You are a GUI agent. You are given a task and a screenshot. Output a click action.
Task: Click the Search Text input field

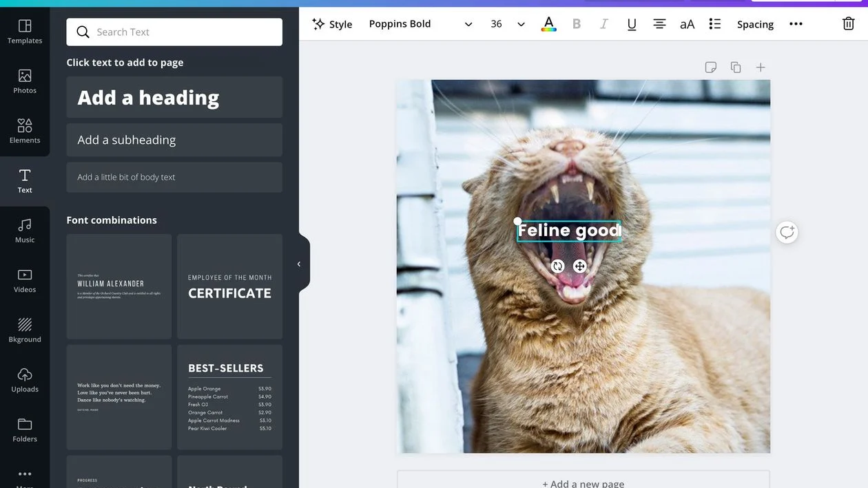click(x=174, y=32)
